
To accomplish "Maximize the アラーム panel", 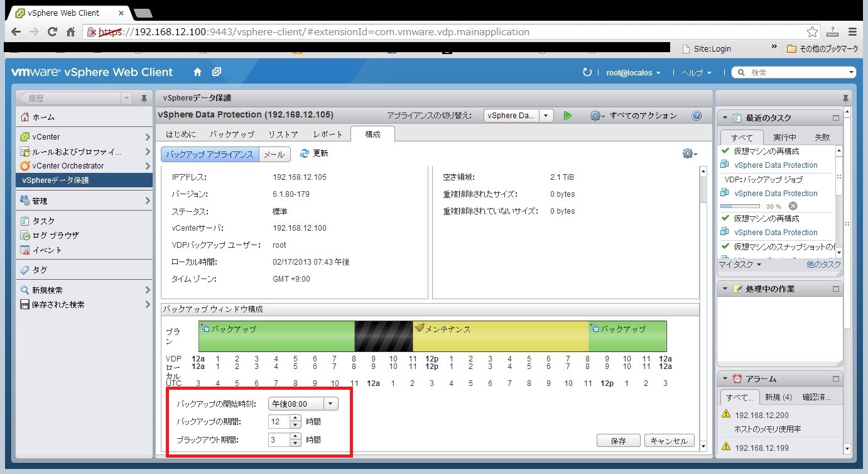I will [x=835, y=379].
